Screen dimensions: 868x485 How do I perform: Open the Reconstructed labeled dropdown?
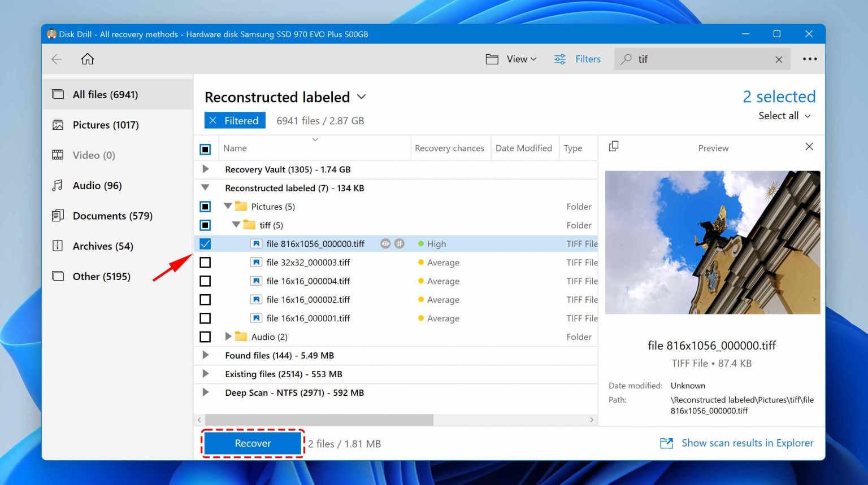coord(361,97)
